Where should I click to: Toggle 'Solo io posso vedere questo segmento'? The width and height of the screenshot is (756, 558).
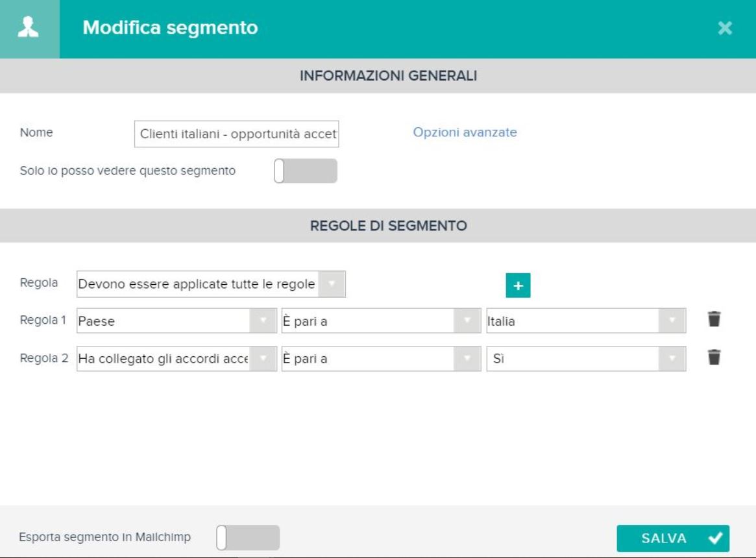pyautogui.click(x=306, y=171)
